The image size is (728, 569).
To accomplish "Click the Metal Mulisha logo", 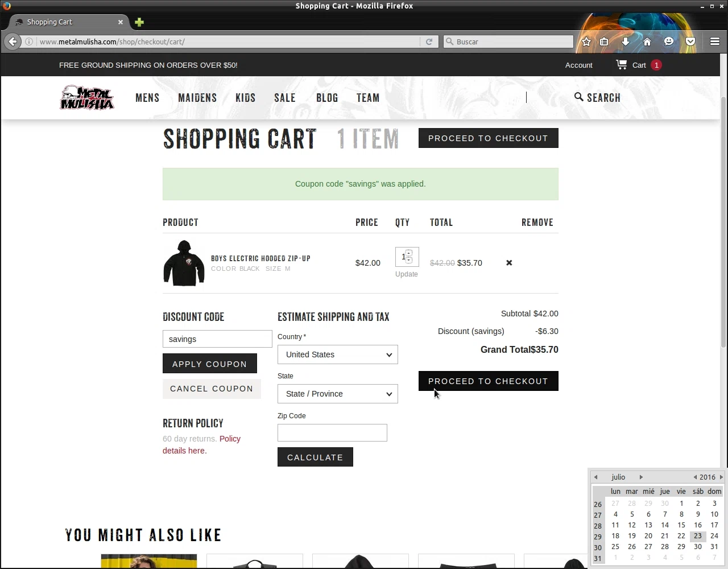I will pos(87,97).
